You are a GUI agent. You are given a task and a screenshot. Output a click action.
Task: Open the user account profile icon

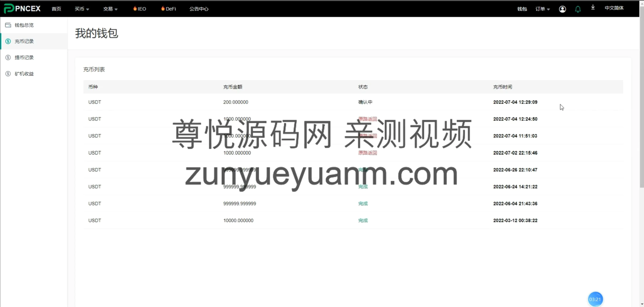(x=562, y=9)
